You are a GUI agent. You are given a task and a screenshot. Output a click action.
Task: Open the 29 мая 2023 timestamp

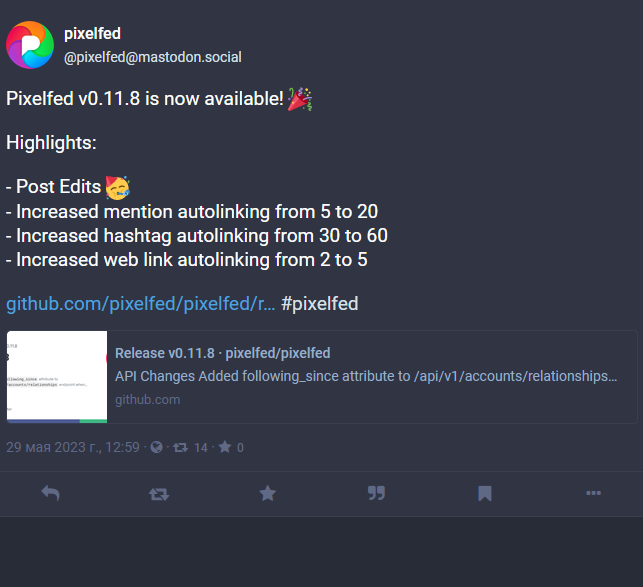click(x=73, y=447)
